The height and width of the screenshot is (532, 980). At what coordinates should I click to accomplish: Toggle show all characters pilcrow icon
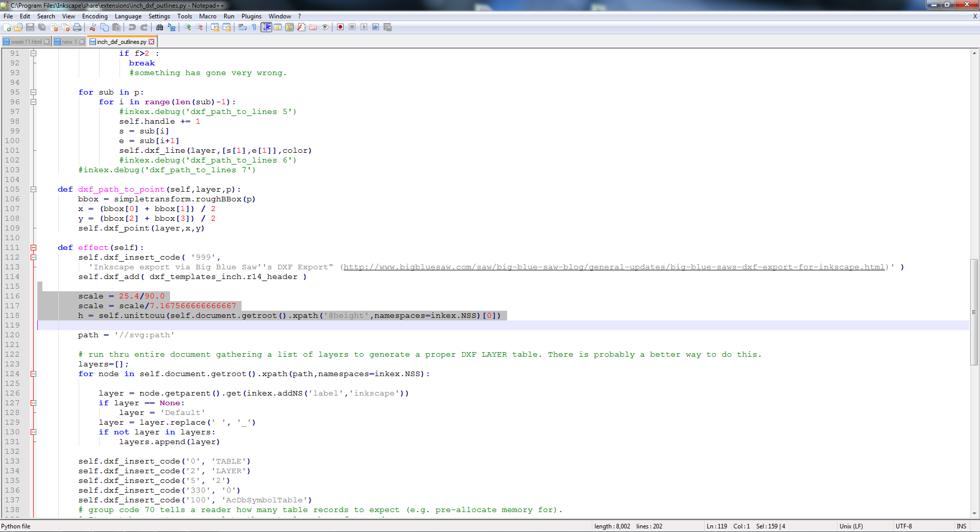click(254, 27)
